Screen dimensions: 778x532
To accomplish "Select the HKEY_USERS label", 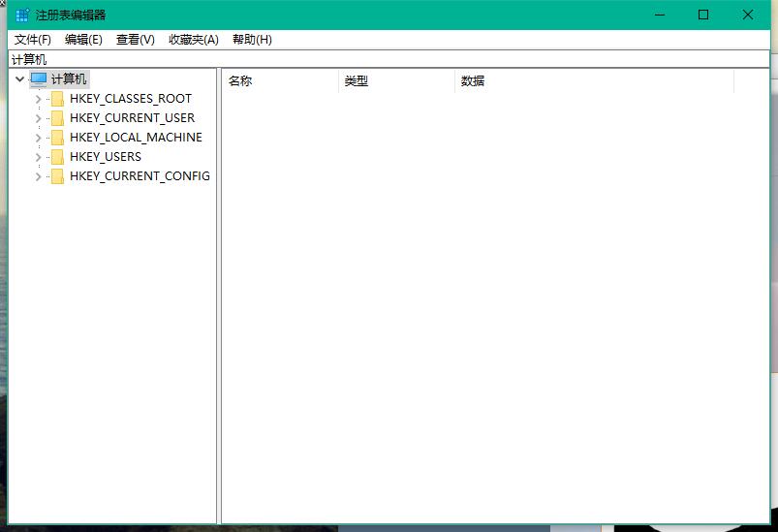I will tap(106, 157).
